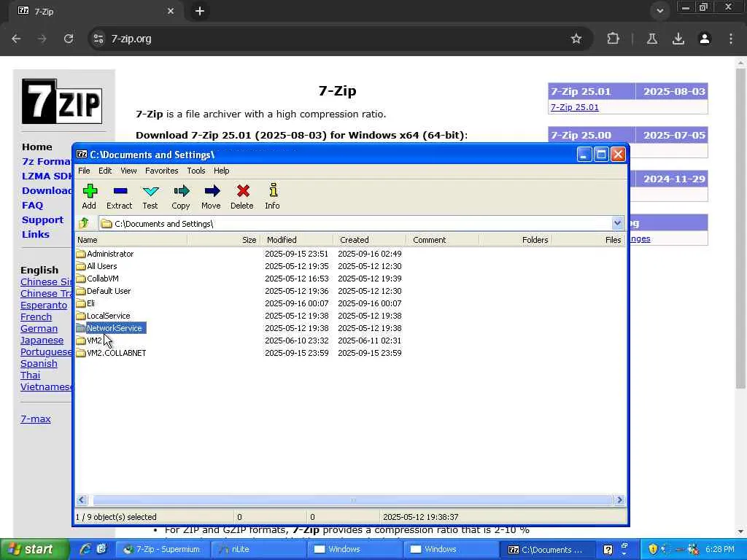
Task: Click the Chrome labs flask icon
Action: (x=652, y=39)
